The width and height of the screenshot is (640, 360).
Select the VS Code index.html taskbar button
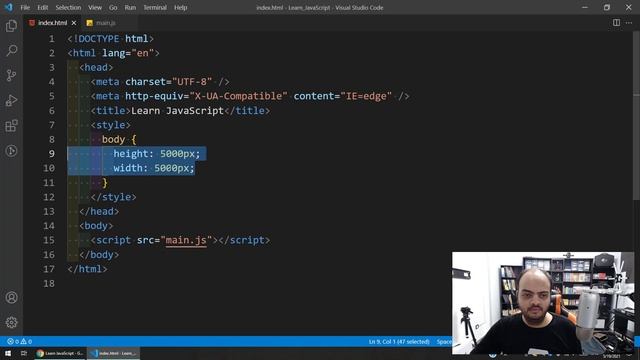113,353
